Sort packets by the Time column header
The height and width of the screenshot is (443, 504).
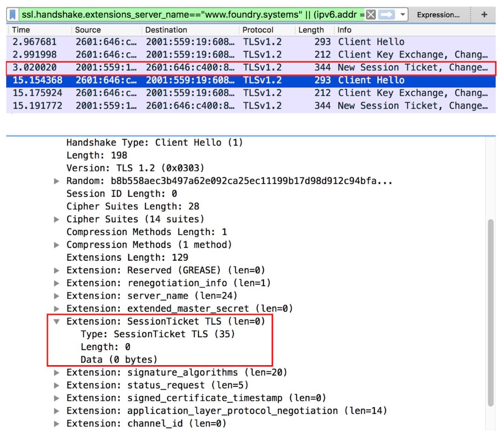click(21, 30)
